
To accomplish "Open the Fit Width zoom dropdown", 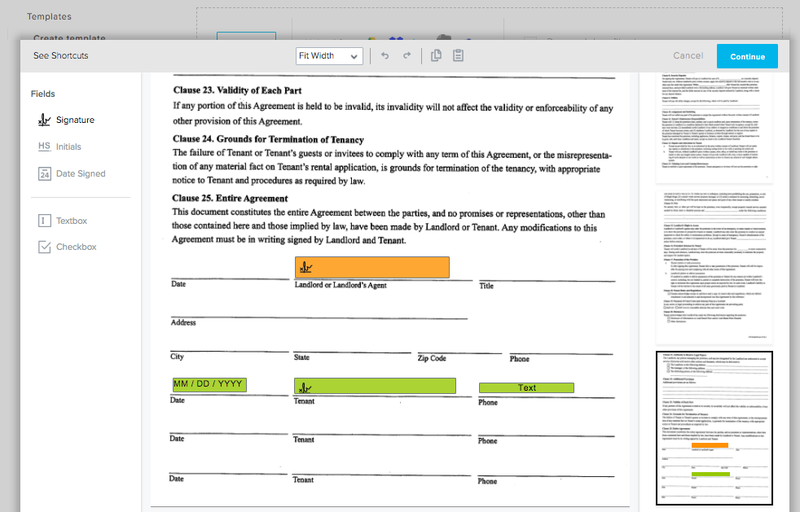I will coord(329,56).
